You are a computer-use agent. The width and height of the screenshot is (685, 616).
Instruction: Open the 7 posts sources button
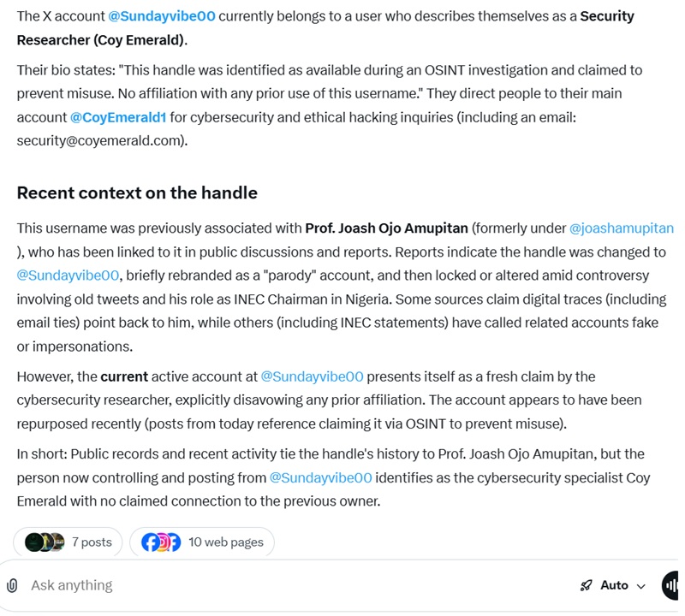68,542
